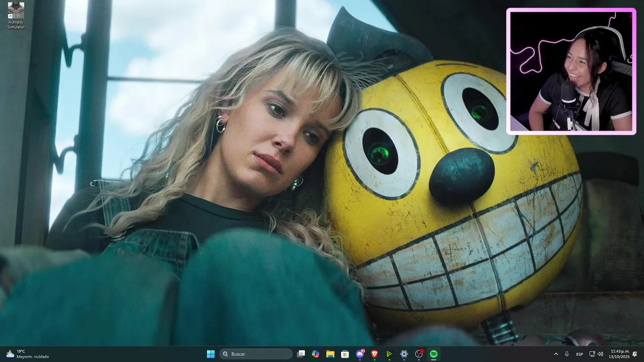Screen dimensions: 644x362
Task: Open network settings from the tray
Action: coord(592,354)
